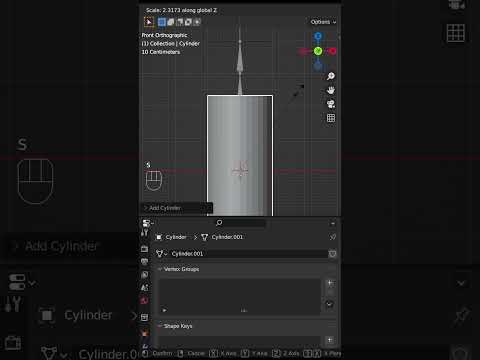
Task: Click the X Plane status bar entry
Action: tap(322, 353)
